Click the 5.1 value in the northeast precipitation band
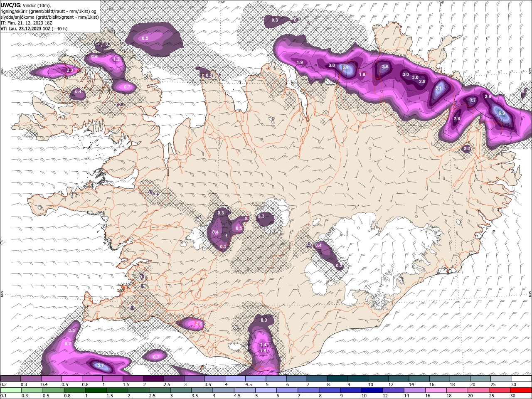This screenshot has width=532, height=399. tap(439, 88)
